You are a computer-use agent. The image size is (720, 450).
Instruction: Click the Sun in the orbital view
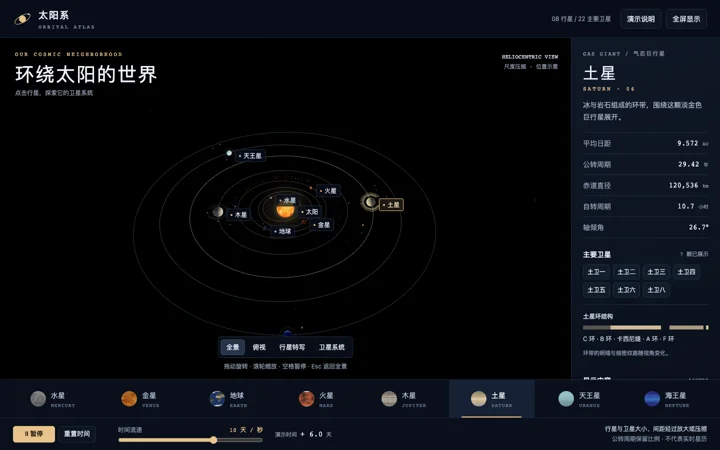tap(285, 210)
